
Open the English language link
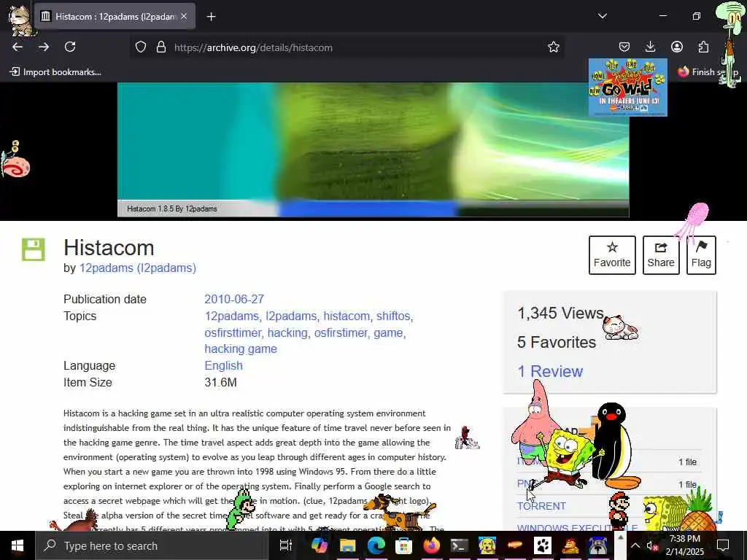(x=223, y=366)
